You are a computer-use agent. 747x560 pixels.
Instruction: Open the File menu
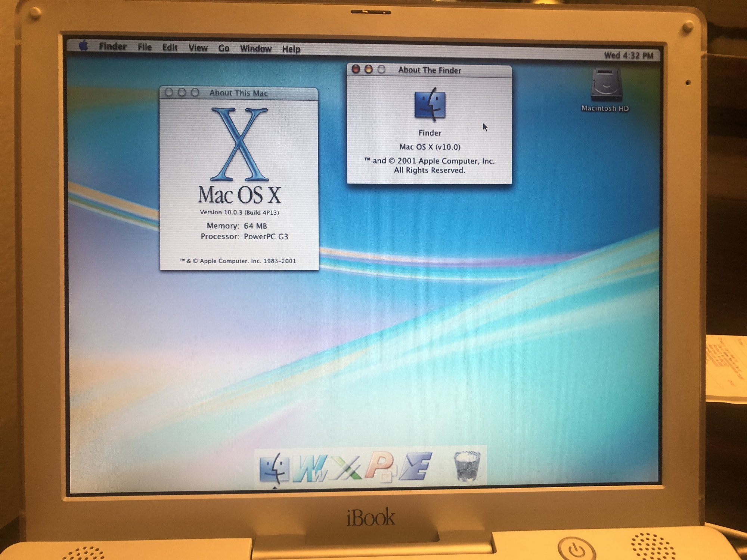coord(145,47)
